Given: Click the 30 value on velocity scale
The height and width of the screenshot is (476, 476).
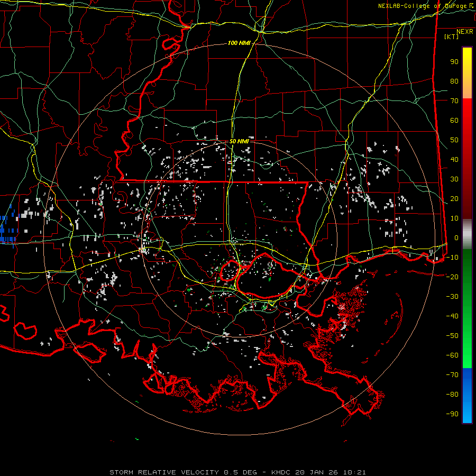Looking at the screenshot, I should [454, 179].
